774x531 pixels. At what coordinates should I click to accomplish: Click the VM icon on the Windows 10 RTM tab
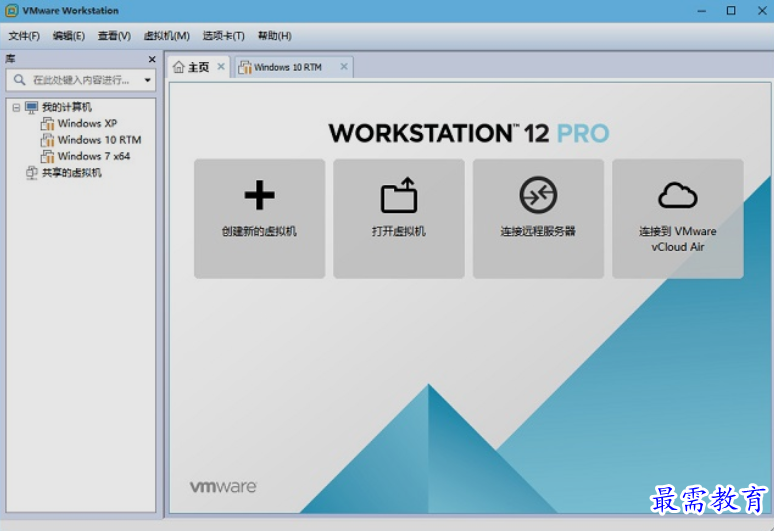point(245,67)
